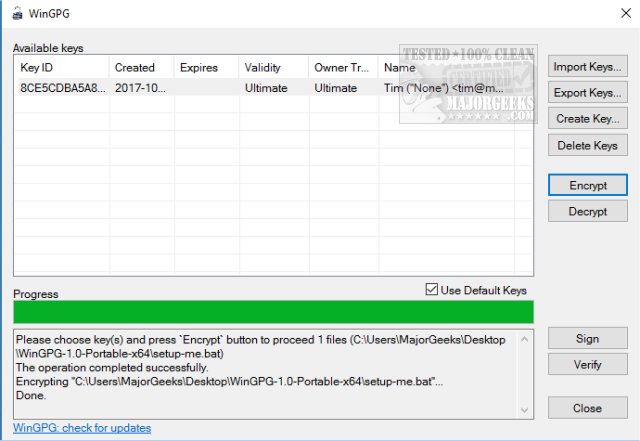Image resolution: width=640 pixels, height=441 pixels.
Task: Sort keys by Expires column header
Action: [x=206, y=67]
